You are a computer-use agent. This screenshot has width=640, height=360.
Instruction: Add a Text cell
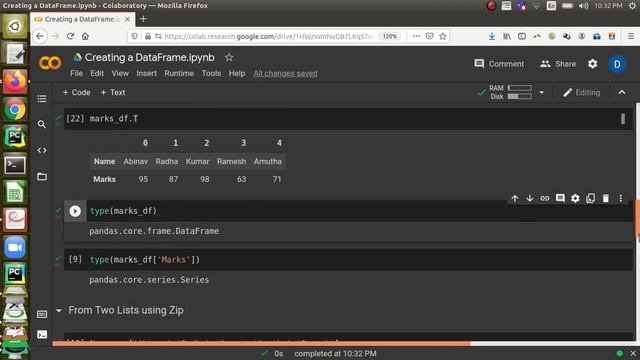pyautogui.click(x=113, y=93)
